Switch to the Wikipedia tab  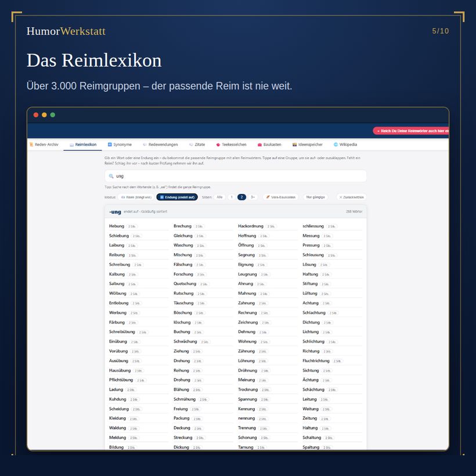pos(345,145)
